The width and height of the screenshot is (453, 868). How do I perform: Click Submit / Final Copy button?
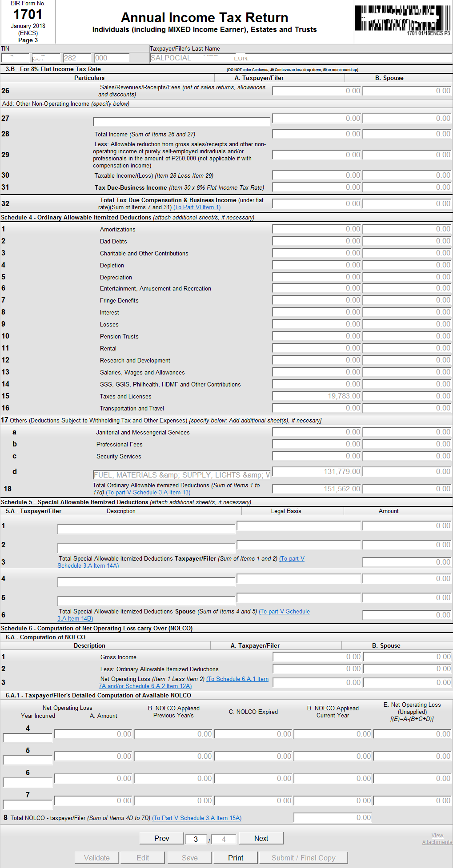click(x=304, y=858)
